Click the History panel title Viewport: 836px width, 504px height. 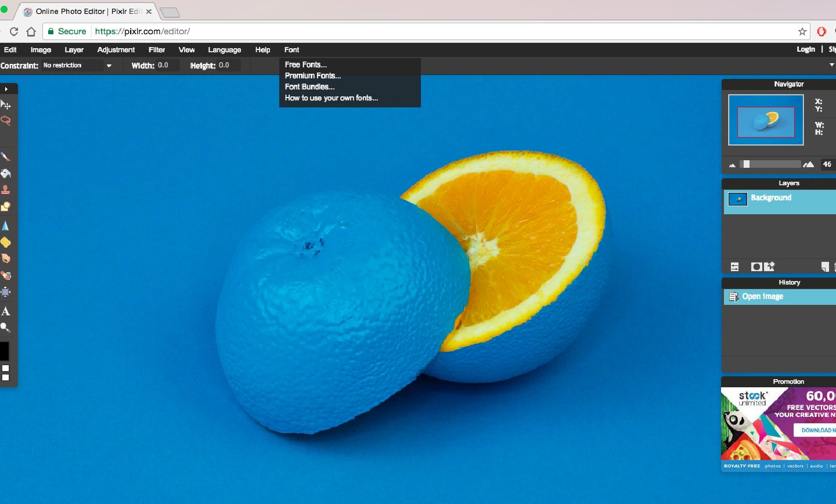(x=789, y=282)
